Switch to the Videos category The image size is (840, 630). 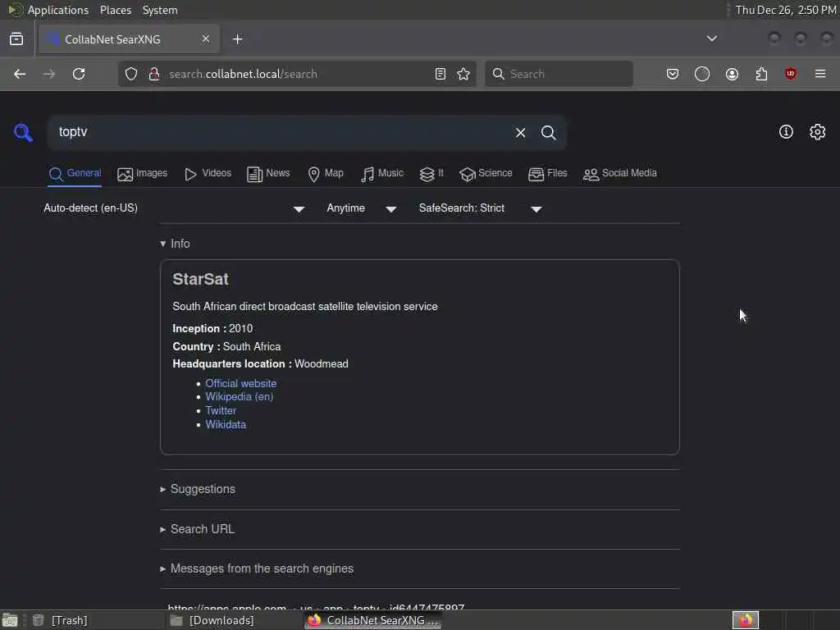click(208, 174)
